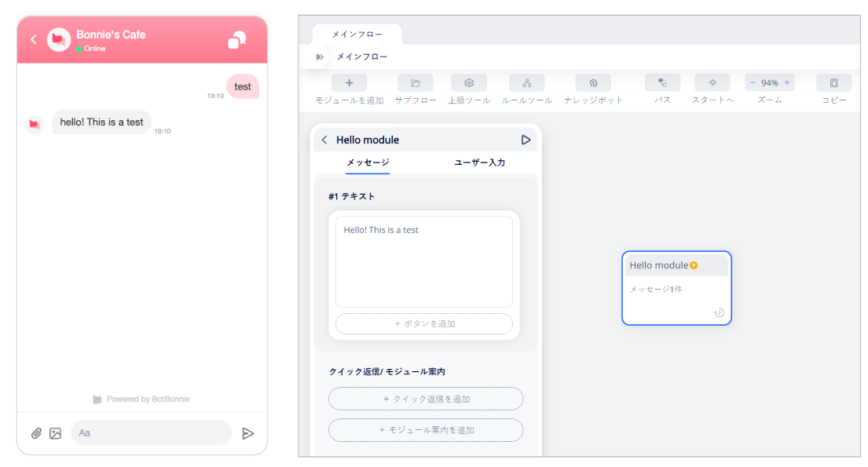Attach a file with paperclip icon
Viewport: 868px width, 467px height.
(36, 433)
